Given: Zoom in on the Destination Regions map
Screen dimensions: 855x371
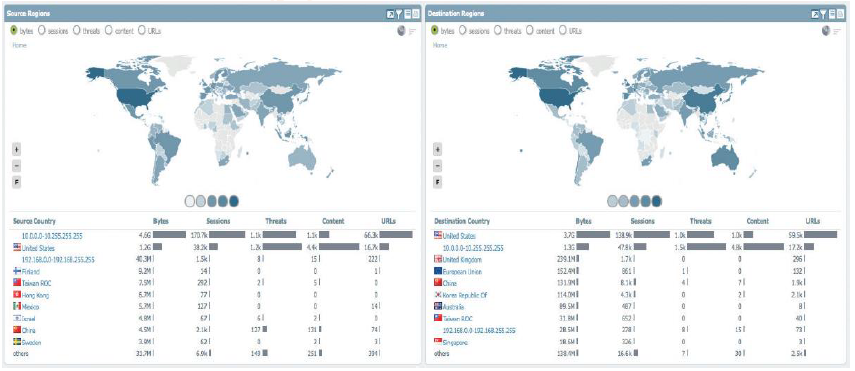Looking at the screenshot, I should (x=438, y=149).
